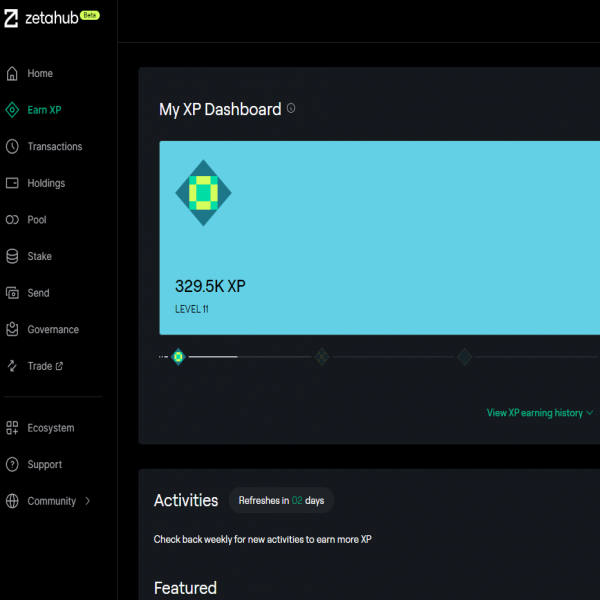Click the Refreshes in 02 days badge
Image resolution: width=600 pixels, height=600 pixels.
tap(281, 500)
